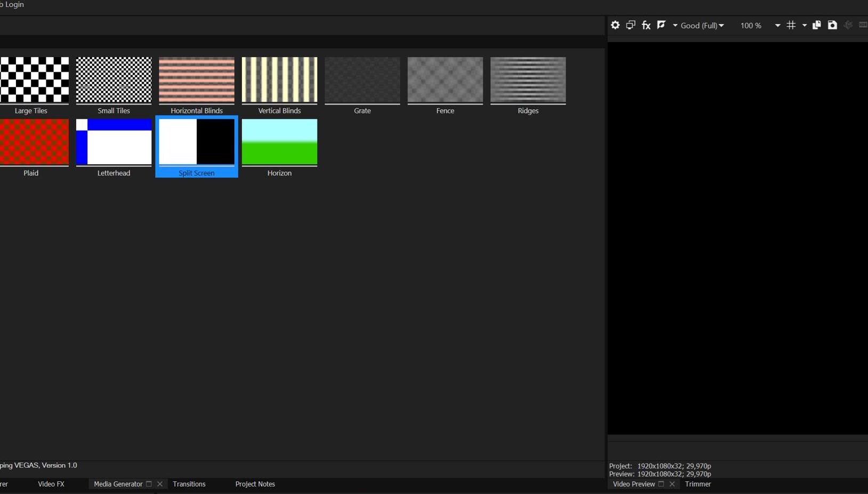
Task: Switch to the Video FX tab
Action: point(51,484)
